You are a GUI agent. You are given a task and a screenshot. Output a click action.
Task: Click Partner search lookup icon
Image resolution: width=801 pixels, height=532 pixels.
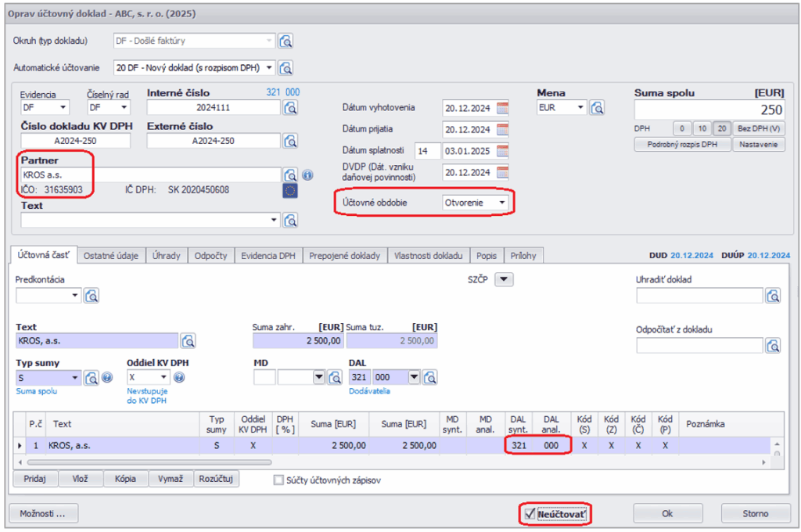(290, 175)
